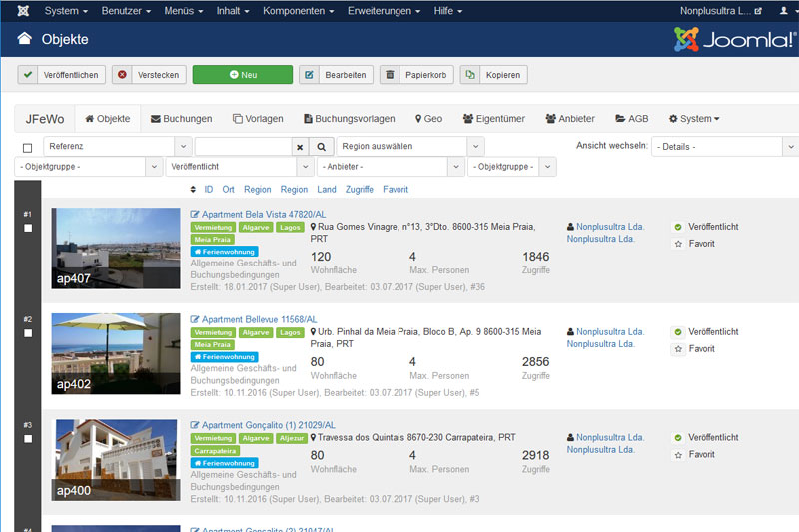Toggle published status for Apartment Bela Vista
Viewport: 799px width, 532px height.
click(678, 227)
